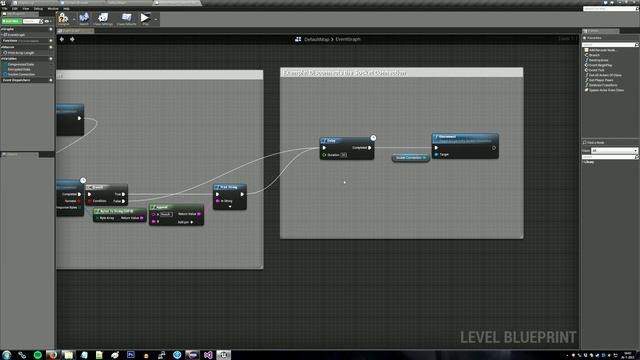Open the Window menu

53,8
